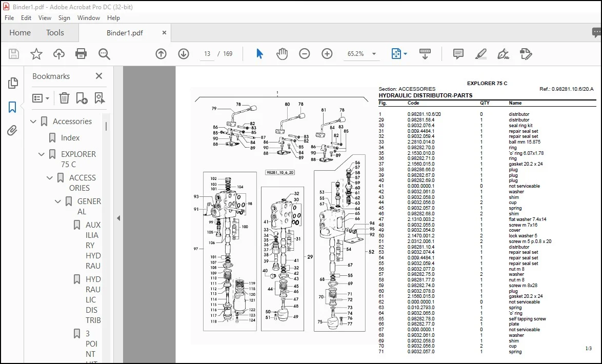Close the Binder1.pdf tab

164,33
